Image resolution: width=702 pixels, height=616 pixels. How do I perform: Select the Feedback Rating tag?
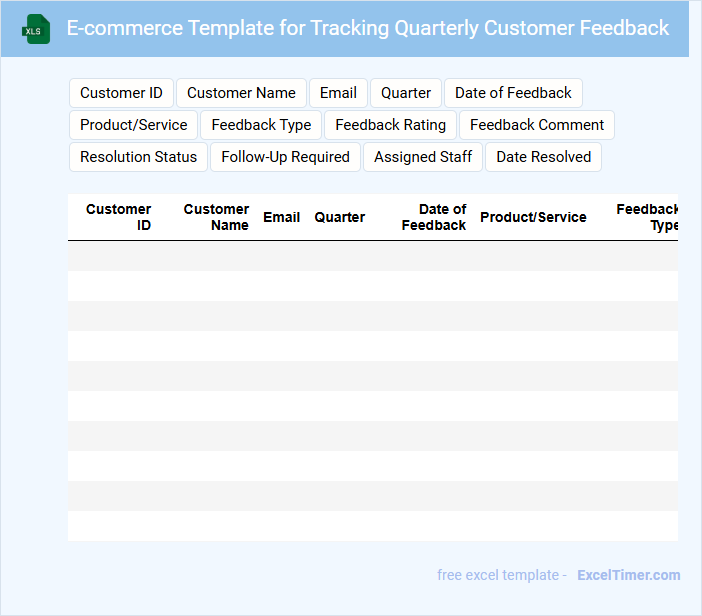[390, 125]
